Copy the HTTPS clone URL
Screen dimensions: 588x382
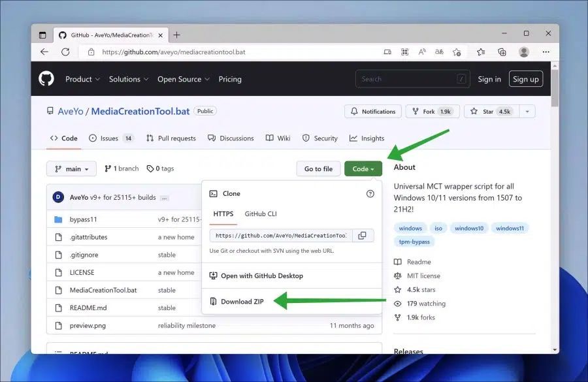pyautogui.click(x=363, y=236)
